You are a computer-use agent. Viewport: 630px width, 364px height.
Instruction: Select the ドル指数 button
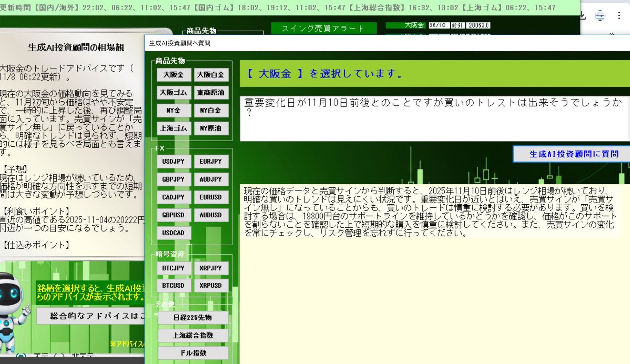[x=193, y=353]
